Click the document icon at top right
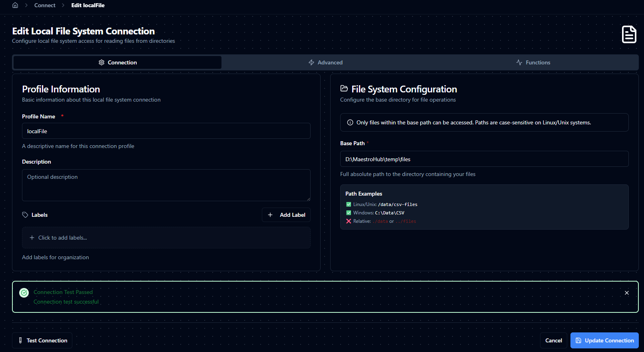644x352 pixels. point(629,34)
